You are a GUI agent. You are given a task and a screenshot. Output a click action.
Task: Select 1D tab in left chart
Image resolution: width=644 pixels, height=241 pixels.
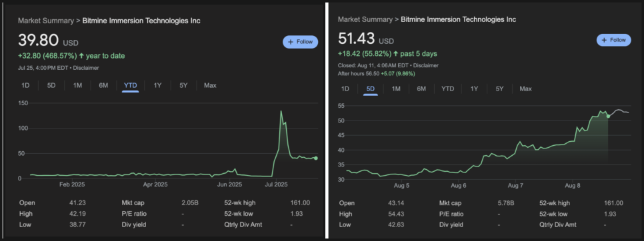tap(25, 85)
